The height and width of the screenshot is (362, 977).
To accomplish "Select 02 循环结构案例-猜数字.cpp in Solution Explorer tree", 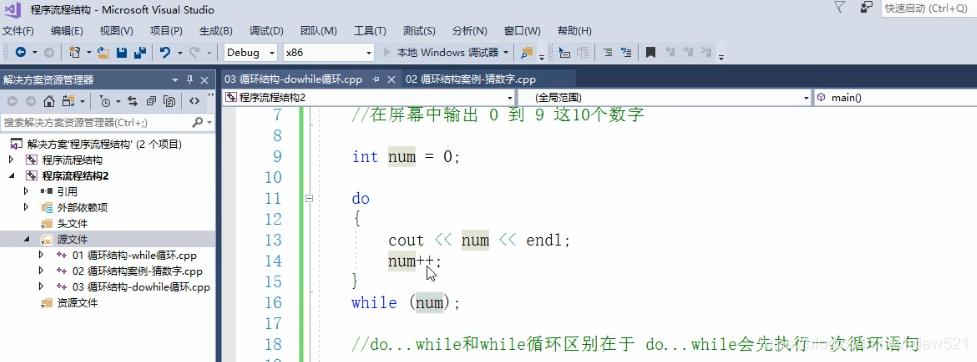I will click(x=137, y=272).
